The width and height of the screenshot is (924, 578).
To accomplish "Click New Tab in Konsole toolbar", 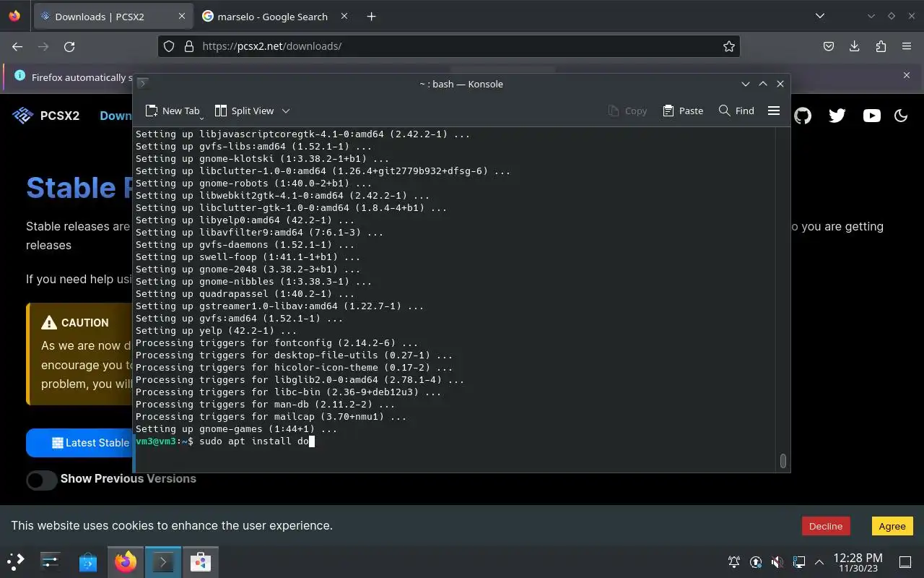I will pos(172,111).
